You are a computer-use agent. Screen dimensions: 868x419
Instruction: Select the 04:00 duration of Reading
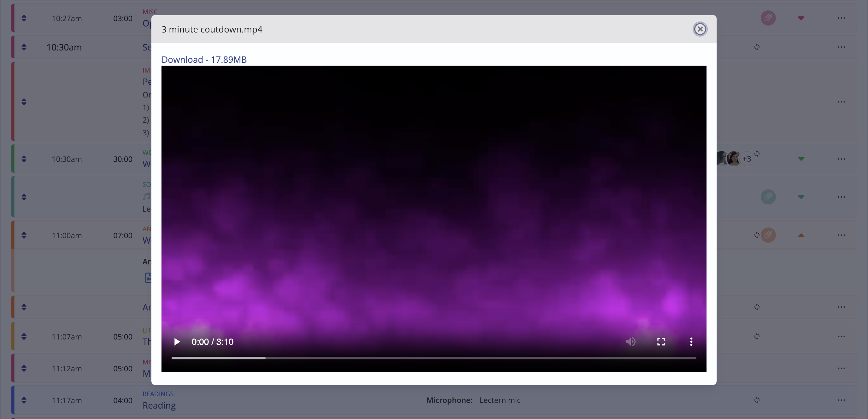point(123,400)
